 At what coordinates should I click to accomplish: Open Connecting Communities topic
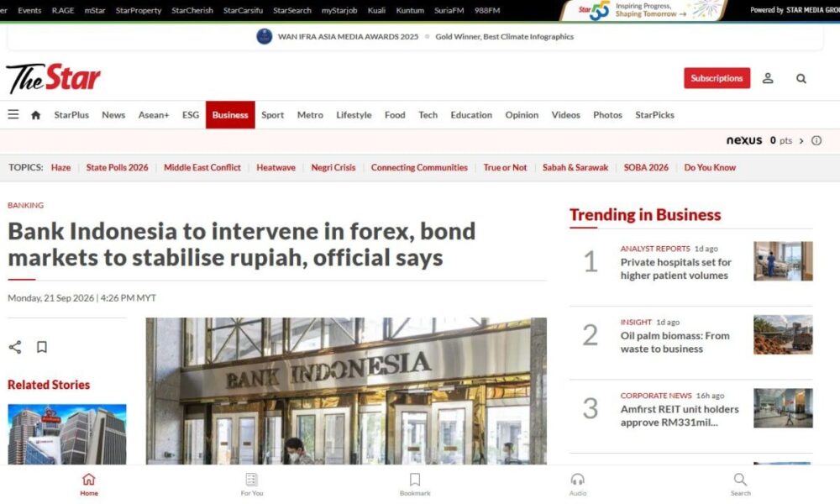[419, 167]
